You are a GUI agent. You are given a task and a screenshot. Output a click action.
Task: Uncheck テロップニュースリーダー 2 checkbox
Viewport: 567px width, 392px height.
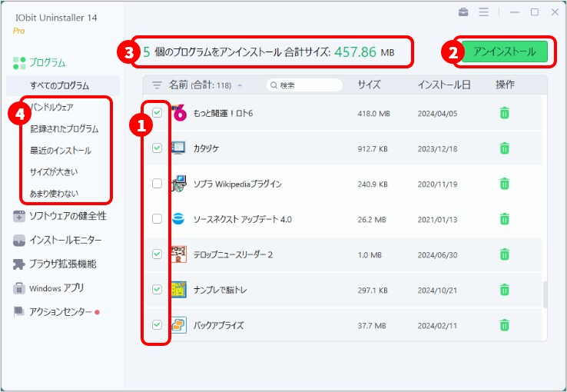pos(157,254)
